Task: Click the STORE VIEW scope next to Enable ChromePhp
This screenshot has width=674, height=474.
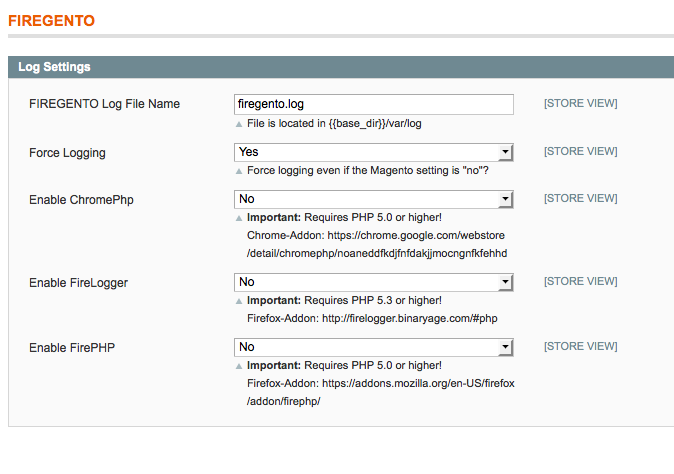Action: click(x=581, y=199)
